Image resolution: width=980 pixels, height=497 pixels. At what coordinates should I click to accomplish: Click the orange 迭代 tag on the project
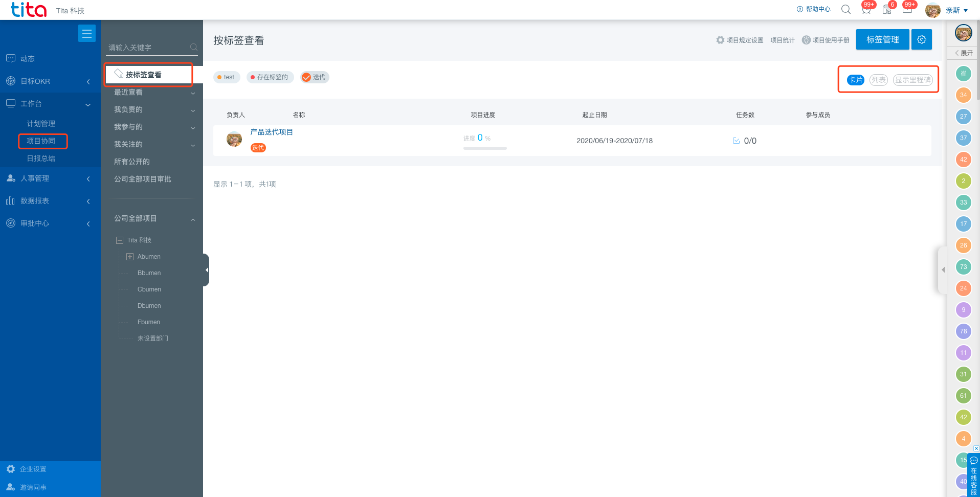258,148
